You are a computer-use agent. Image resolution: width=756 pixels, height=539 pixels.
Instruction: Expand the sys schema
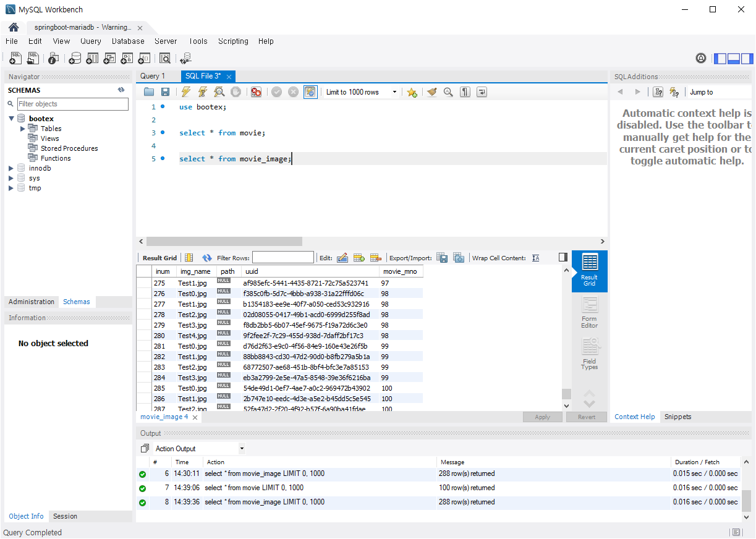point(11,178)
